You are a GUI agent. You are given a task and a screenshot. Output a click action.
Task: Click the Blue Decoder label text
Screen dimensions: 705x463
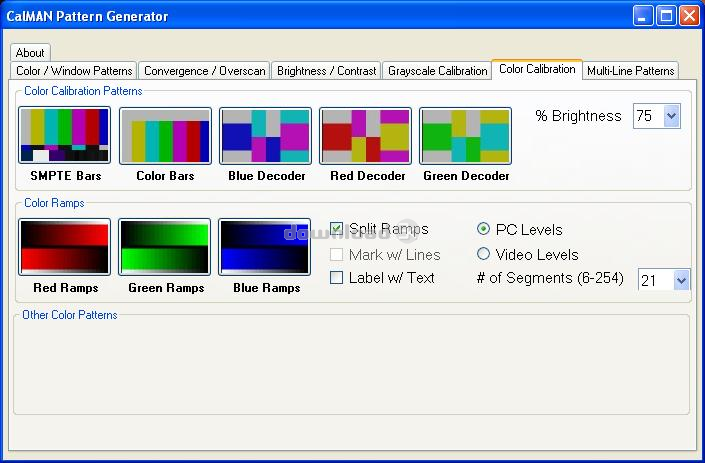[267, 176]
